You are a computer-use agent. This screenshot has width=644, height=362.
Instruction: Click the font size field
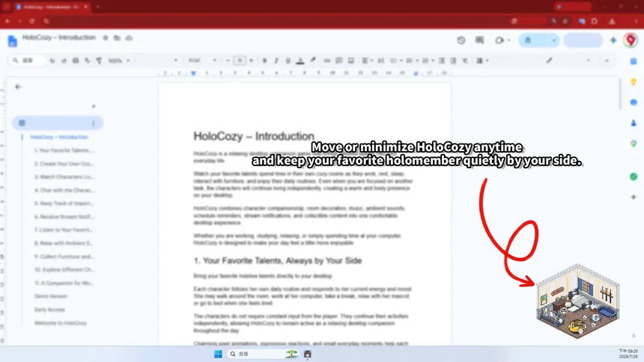pos(240,61)
